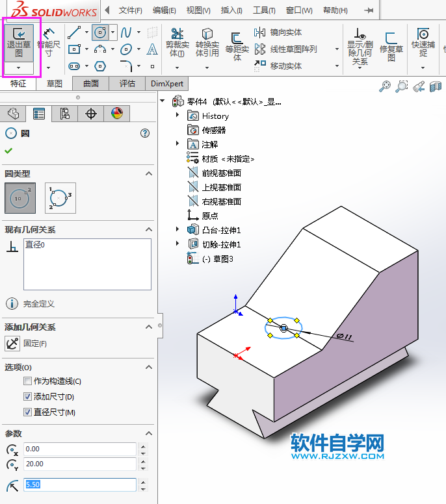
Task: Open the DimXpertManager tab
Action: [x=91, y=114]
